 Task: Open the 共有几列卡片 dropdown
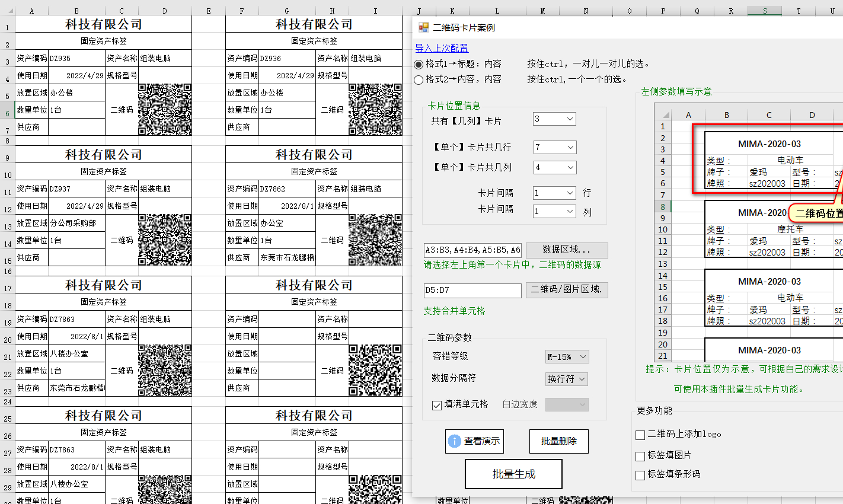point(554,119)
